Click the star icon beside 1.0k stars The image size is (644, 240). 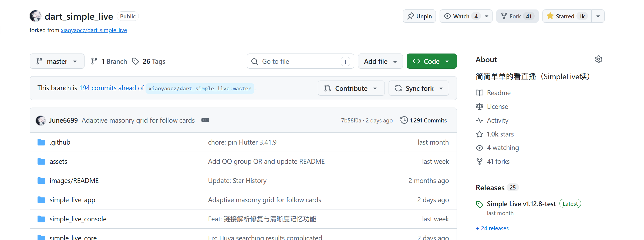[x=480, y=134]
